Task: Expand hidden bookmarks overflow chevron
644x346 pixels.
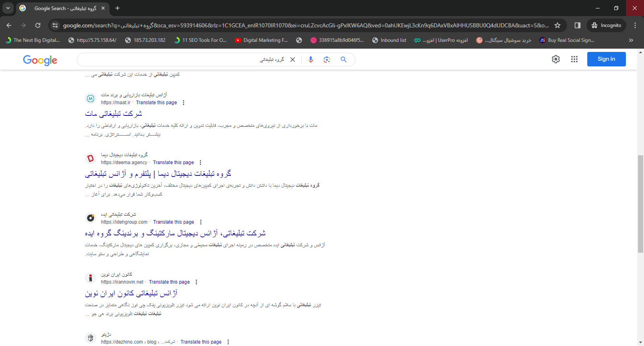Action: (x=631, y=40)
